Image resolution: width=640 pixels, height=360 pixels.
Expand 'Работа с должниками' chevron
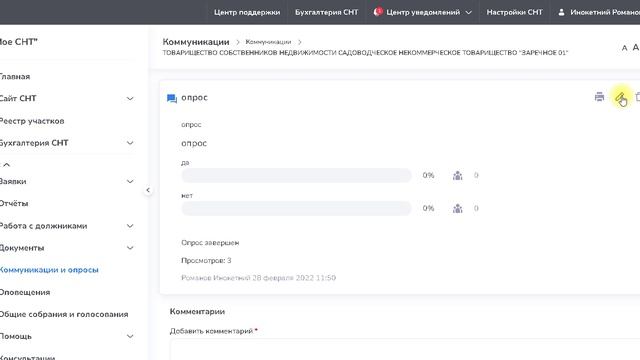pos(130,226)
